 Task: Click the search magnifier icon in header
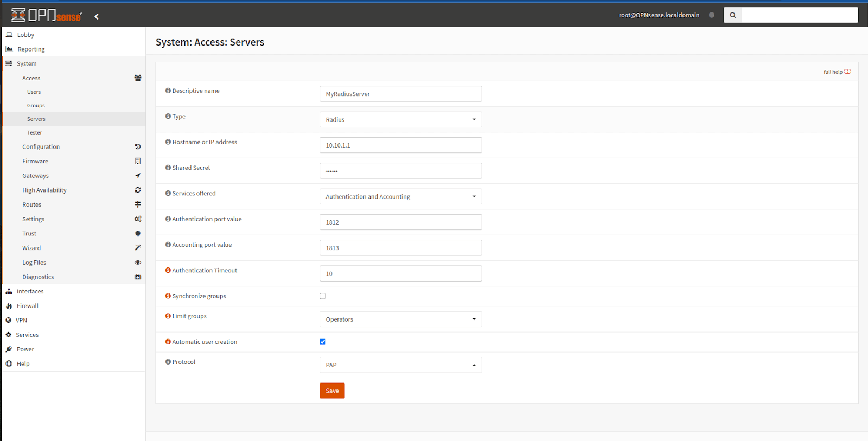click(x=732, y=15)
